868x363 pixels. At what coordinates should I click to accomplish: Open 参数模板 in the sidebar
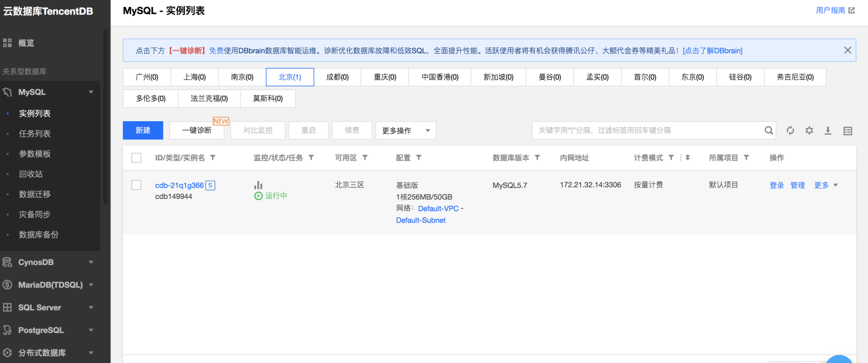point(35,154)
